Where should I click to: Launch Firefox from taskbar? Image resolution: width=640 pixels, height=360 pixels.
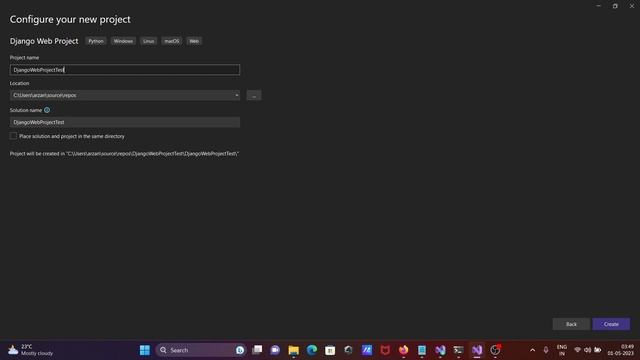pyautogui.click(x=403, y=350)
